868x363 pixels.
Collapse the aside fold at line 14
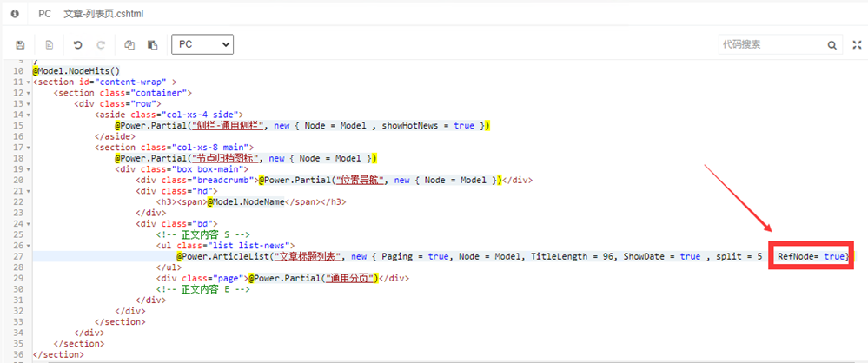click(x=28, y=115)
